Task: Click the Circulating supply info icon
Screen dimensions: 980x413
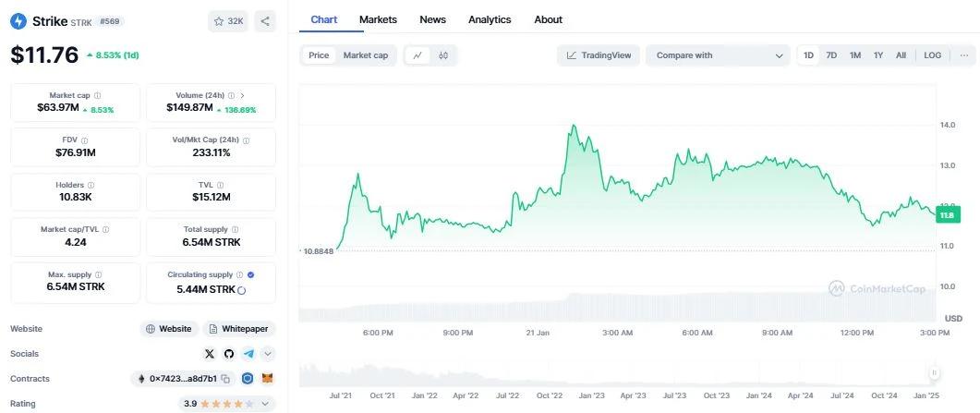Action: (x=239, y=274)
